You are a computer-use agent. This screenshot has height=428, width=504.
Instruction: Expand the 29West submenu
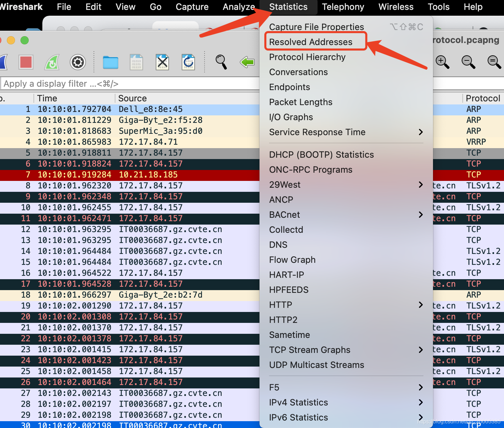[346, 185]
